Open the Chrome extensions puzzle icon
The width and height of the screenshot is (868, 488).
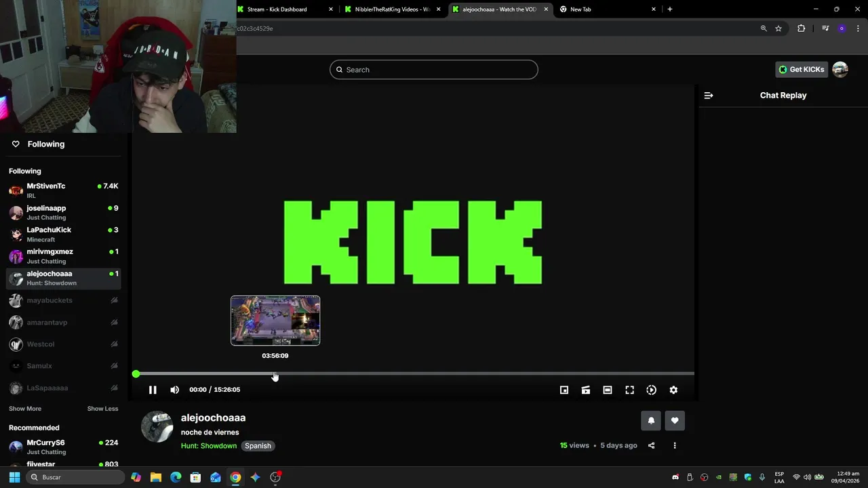click(802, 28)
